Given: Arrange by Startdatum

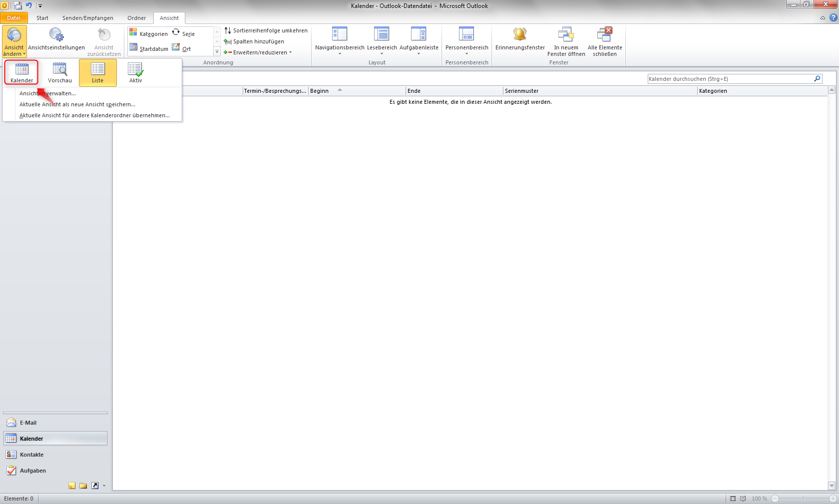Looking at the screenshot, I should [x=148, y=48].
